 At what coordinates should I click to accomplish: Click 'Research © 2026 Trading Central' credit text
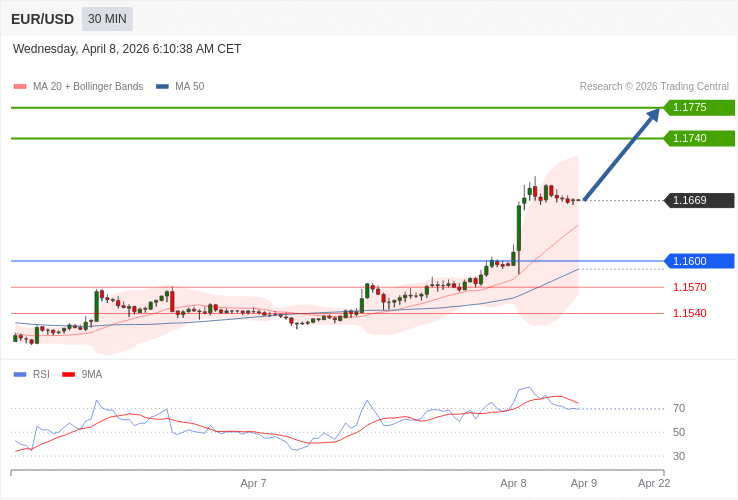(x=654, y=87)
